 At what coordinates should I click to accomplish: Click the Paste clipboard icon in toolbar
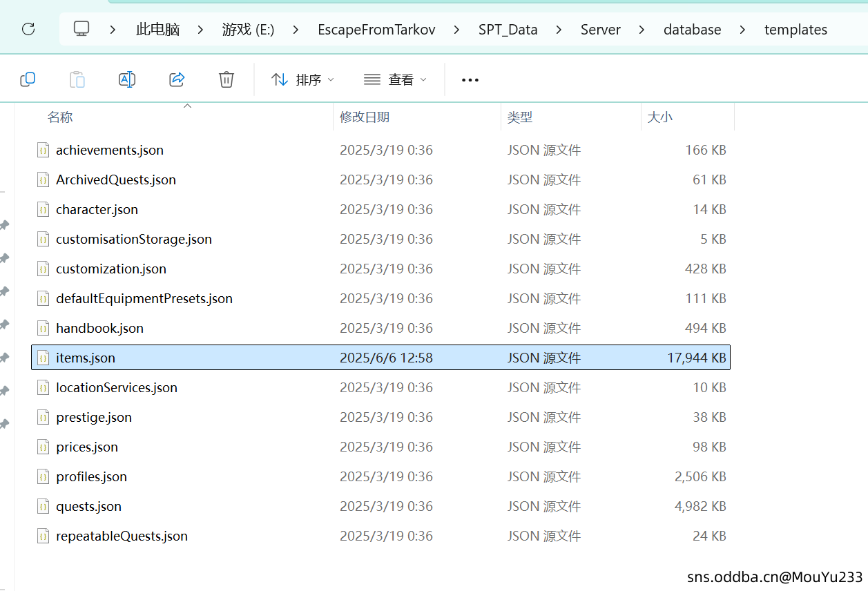click(77, 79)
